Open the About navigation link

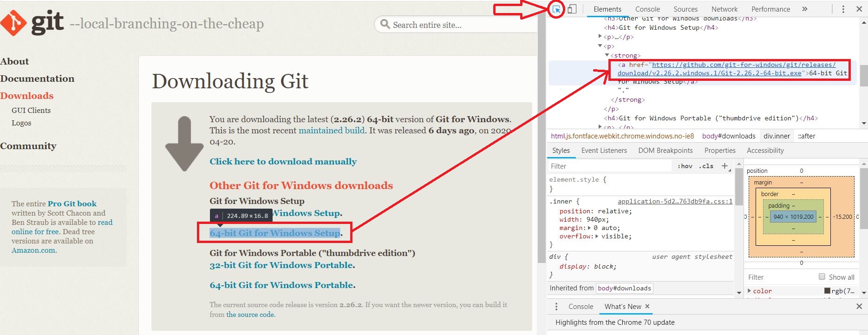tap(14, 61)
